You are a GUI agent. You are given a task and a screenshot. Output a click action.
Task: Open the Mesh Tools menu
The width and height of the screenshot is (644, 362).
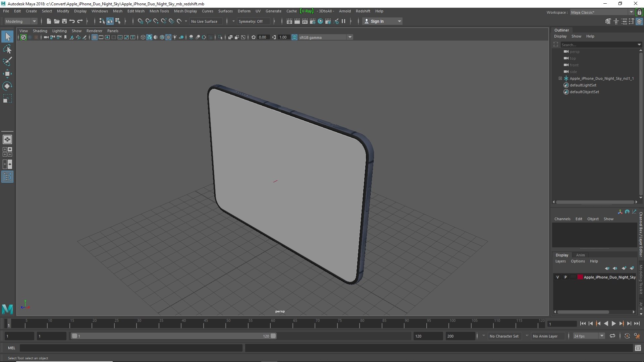[159, 11]
